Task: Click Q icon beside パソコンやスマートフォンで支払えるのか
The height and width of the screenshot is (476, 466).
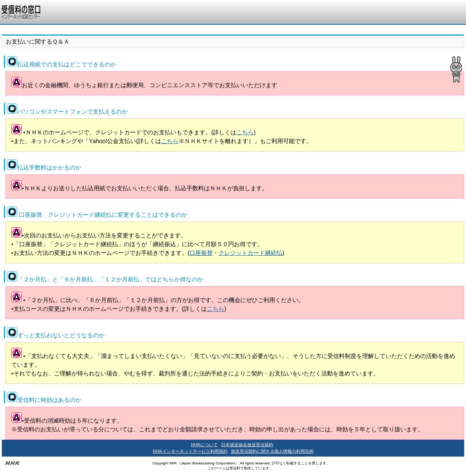Action: pyautogui.click(x=12, y=109)
